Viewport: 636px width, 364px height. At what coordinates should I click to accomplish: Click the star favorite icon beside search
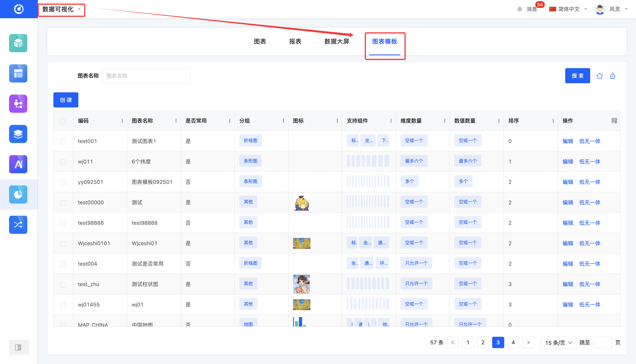(x=599, y=76)
